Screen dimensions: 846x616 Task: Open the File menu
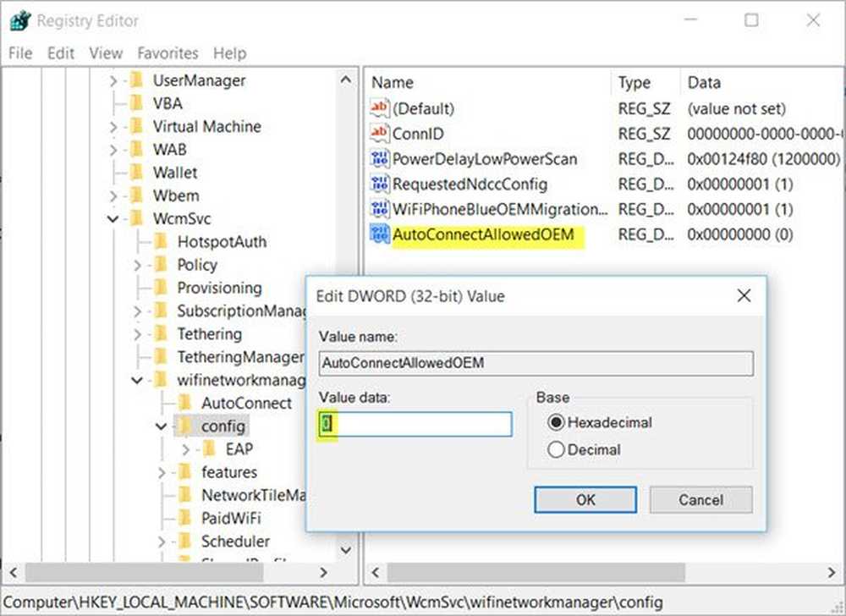pyautogui.click(x=20, y=52)
